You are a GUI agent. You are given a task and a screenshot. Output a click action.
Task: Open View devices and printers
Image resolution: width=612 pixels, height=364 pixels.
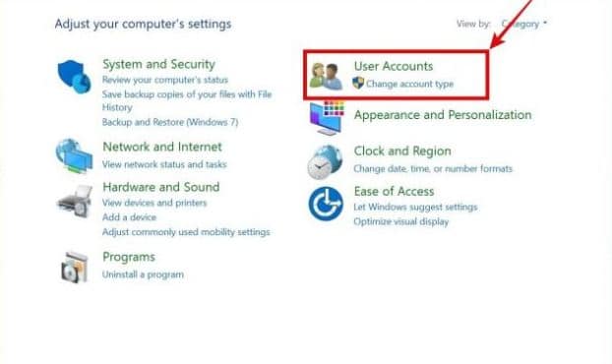(154, 203)
